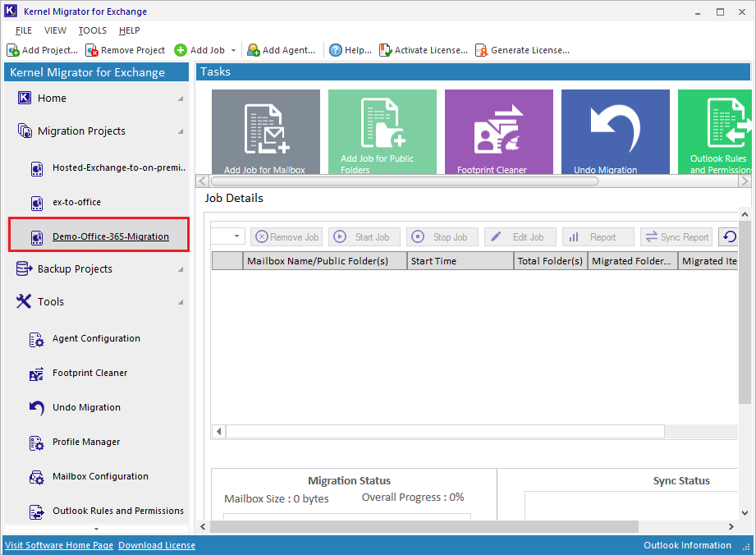Open Profile Manager in the sidebar
This screenshot has height=555, width=756.
click(x=86, y=442)
